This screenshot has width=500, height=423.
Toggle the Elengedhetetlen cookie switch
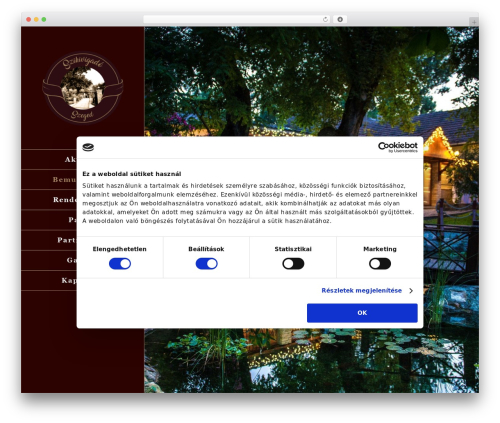(x=120, y=264)
